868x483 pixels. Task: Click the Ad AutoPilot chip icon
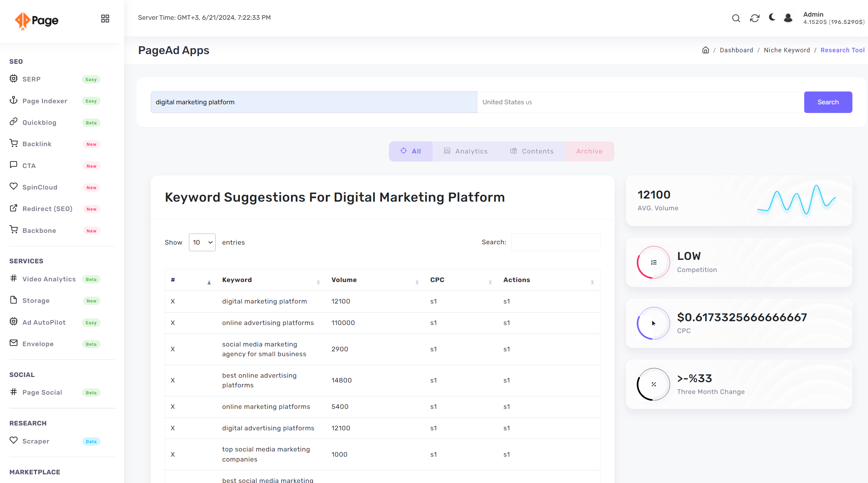(x=14, y=322)
